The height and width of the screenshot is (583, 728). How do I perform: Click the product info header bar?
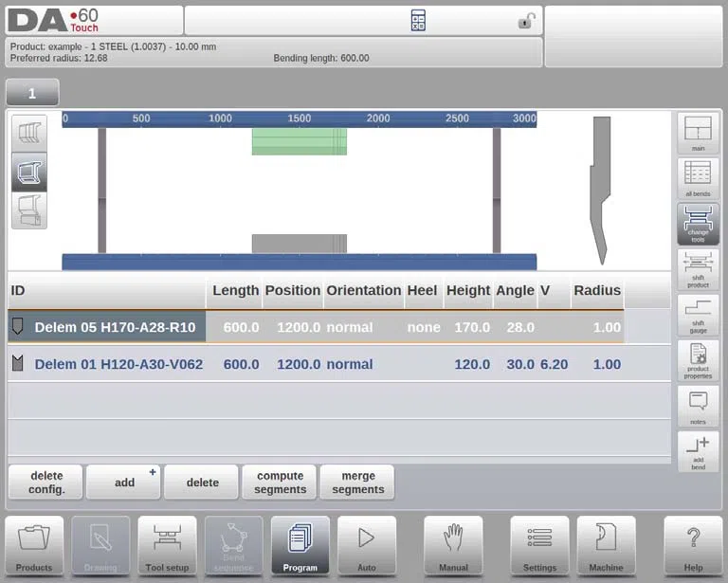click(x=273, y=52)
